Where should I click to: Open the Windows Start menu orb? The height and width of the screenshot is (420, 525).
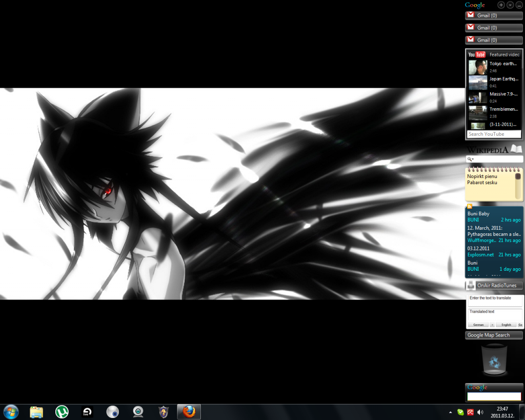(11, 412)
